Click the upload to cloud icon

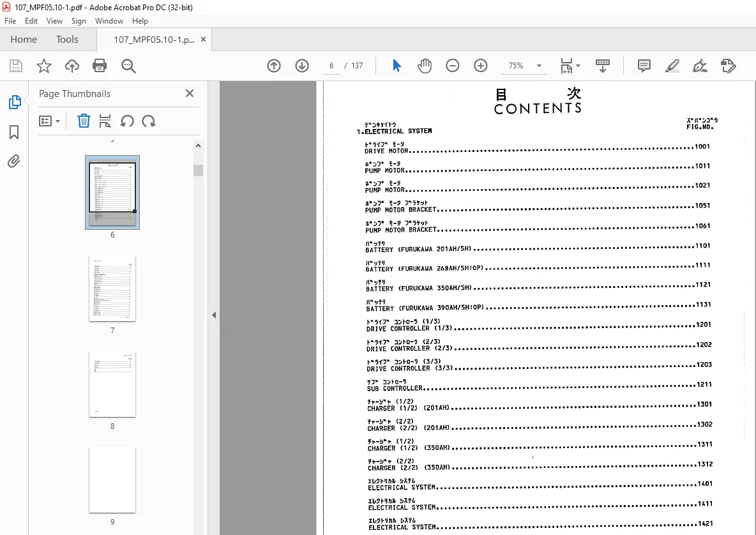click(x=72, y=66)
